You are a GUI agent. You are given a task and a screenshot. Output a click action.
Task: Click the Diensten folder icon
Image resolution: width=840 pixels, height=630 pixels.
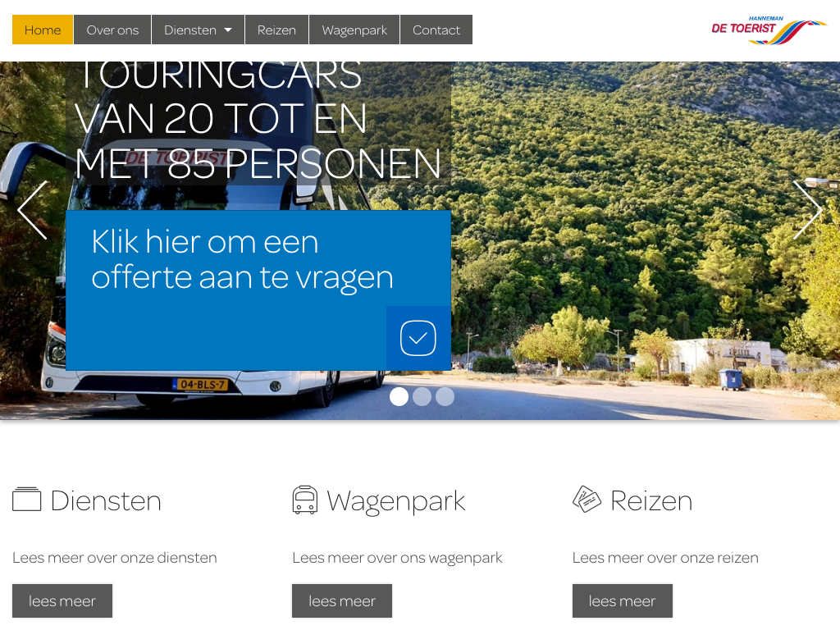tap(27, 500)
